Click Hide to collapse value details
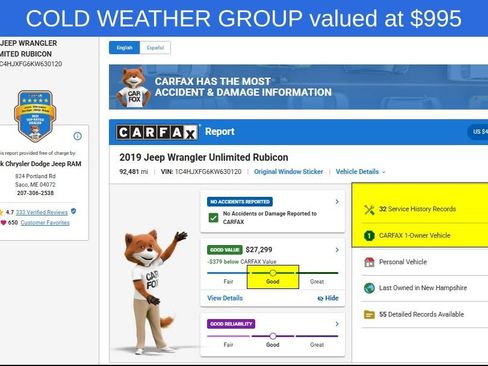Viewport: 488px width, 366px height. [x=328, y=298]
